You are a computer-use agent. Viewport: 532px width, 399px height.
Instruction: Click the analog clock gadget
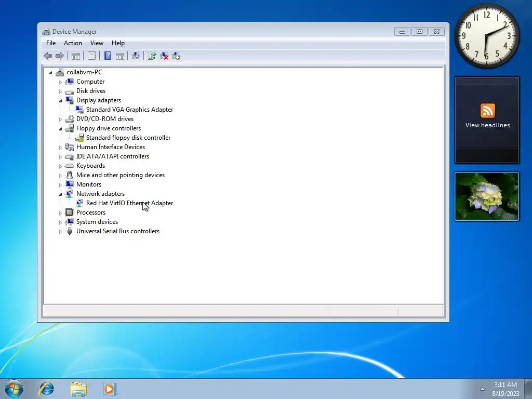(486, 36)
